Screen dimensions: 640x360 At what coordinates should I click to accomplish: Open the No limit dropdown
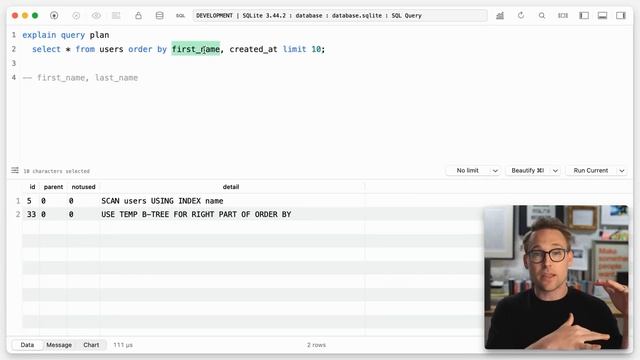pyautogui.click(x=473, y=171)
